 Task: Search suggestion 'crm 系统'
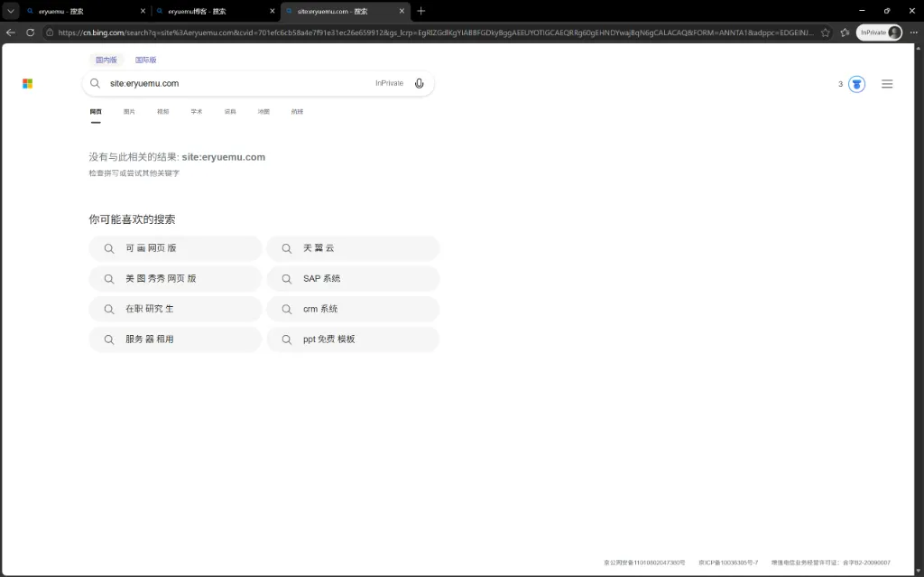point(353,309)
